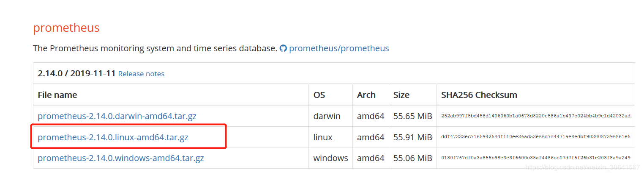Click the SHA256 Checksum column header

tap(479, 95)
